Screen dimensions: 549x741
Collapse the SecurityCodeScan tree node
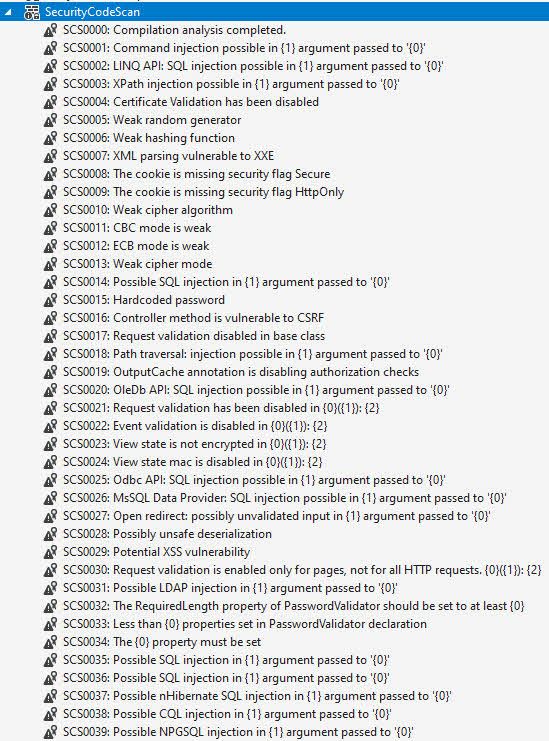8,12
